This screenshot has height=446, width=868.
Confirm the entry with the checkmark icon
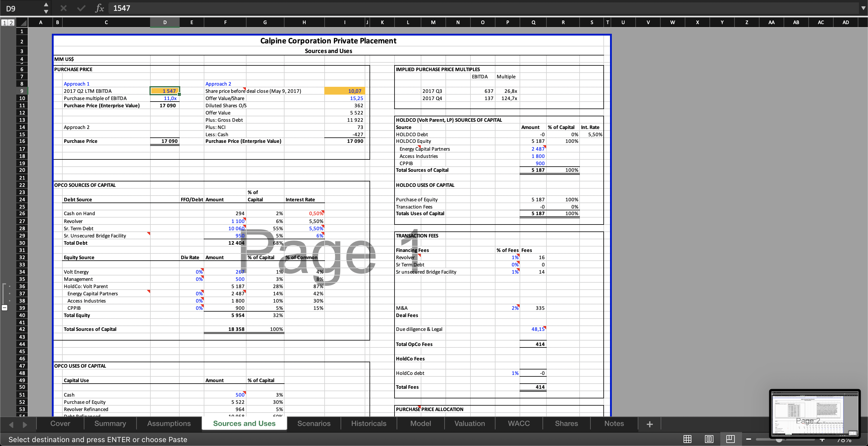(x=81, y=8)
